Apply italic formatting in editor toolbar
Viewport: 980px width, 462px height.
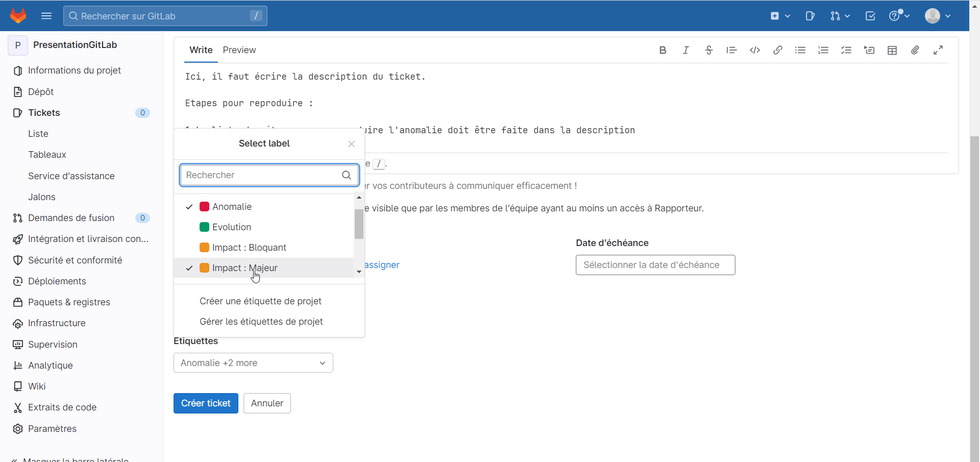[x=685, y=50]
